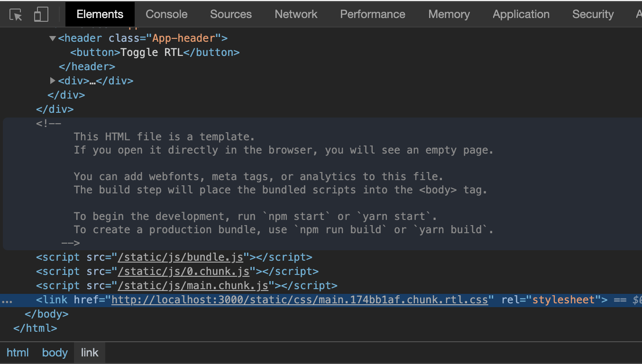Viewport: 642px width, 364px height.
Task: Expand the collapsed div element
Action: (52, 81)
